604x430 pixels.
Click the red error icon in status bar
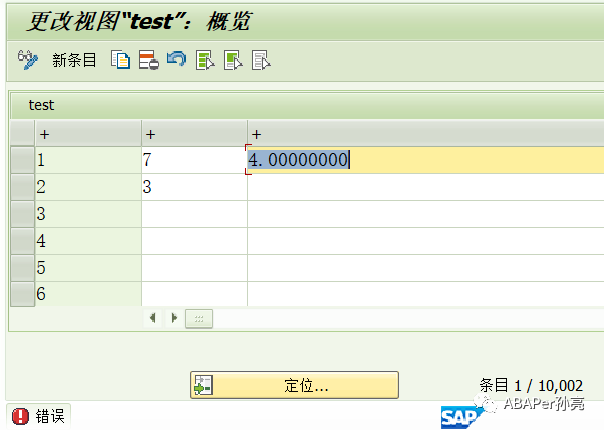pos(20,416)
